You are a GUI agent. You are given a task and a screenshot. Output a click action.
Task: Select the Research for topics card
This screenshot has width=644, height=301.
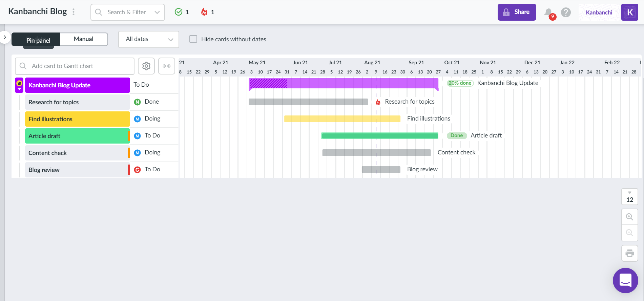(x=78, y=102)
